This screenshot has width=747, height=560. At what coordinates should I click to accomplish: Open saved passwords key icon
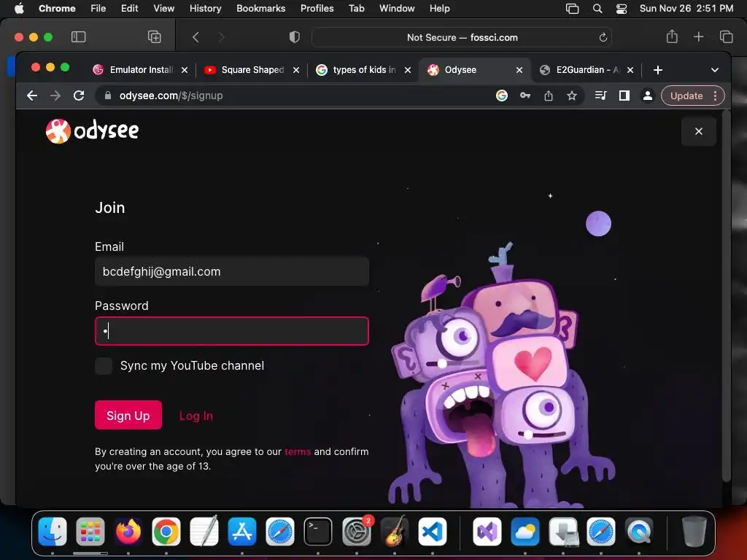point(525,96)
